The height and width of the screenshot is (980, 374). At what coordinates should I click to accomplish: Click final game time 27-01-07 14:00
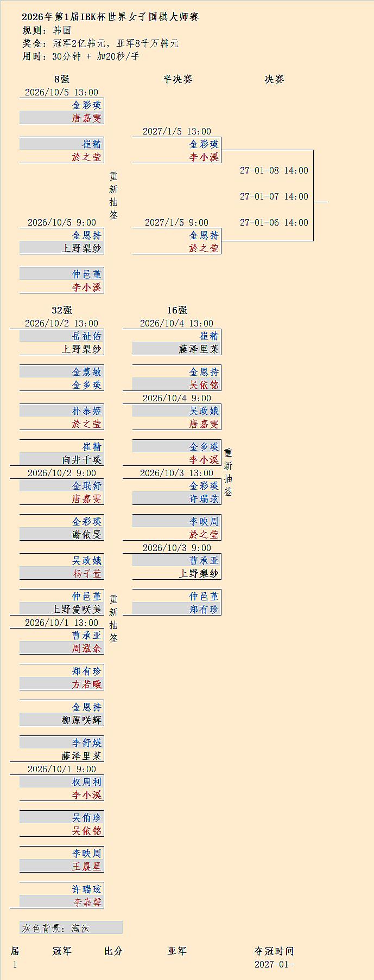click(x=274, y=196)
